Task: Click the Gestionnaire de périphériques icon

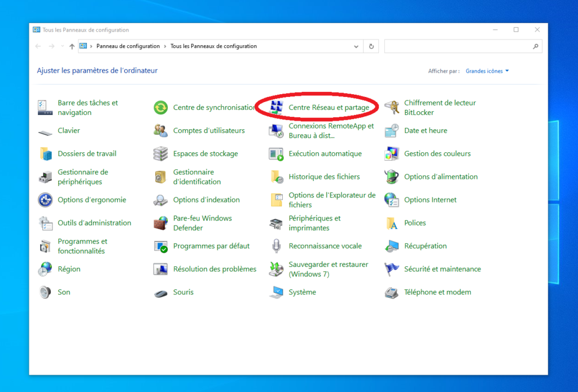Action: click(x=45, y=177)
